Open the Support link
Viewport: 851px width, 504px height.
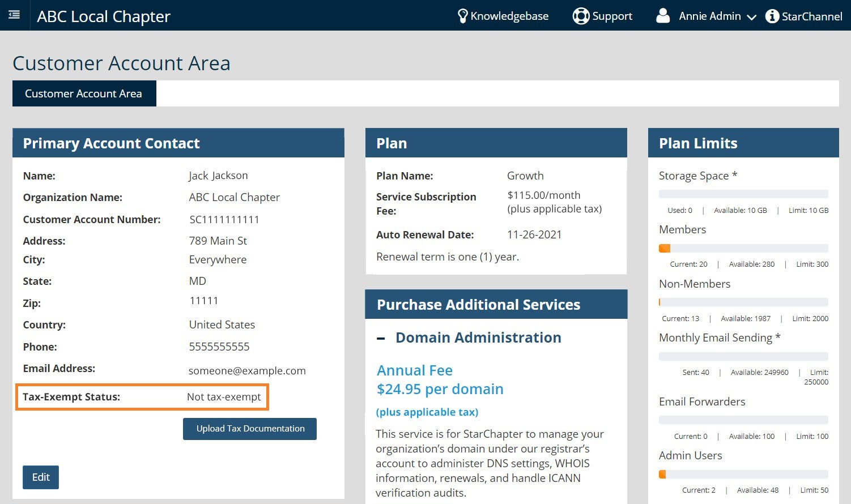(x=612, y=16)
